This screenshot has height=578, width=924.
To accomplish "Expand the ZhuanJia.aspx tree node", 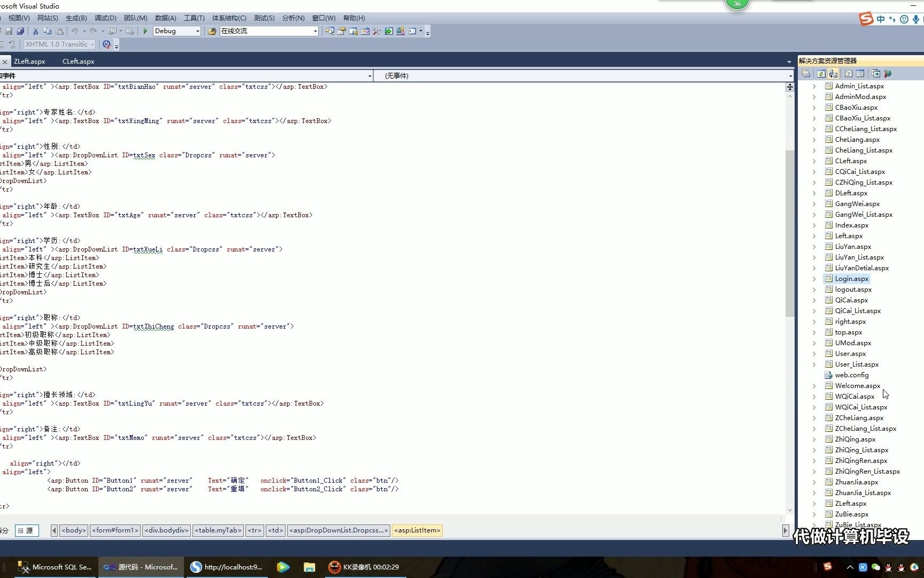I will tap(814, 482).
